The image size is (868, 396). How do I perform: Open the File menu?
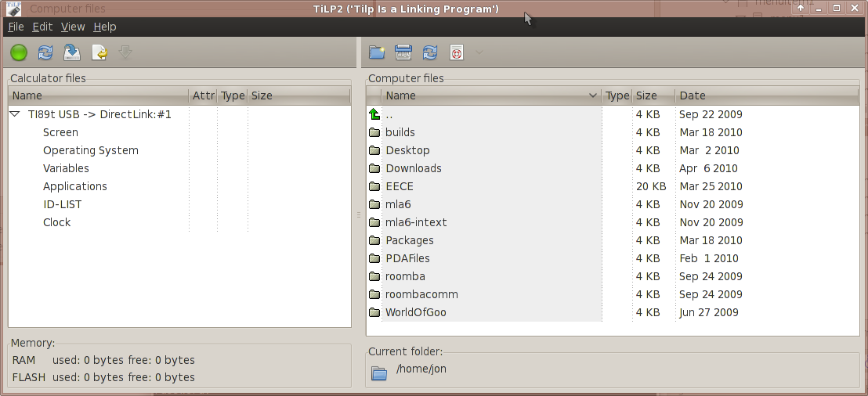click(x=16, y=27)
